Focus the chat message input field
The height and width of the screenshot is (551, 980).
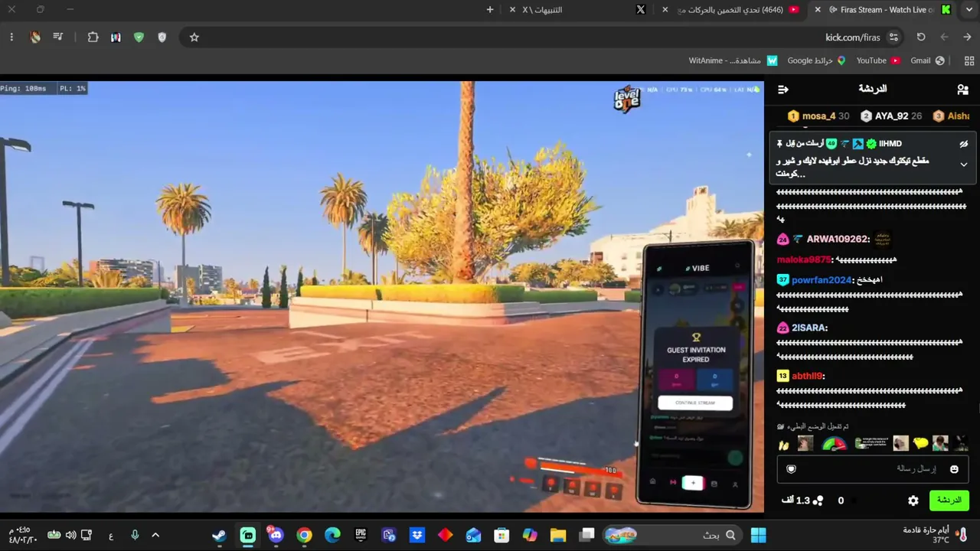[873, 468]
